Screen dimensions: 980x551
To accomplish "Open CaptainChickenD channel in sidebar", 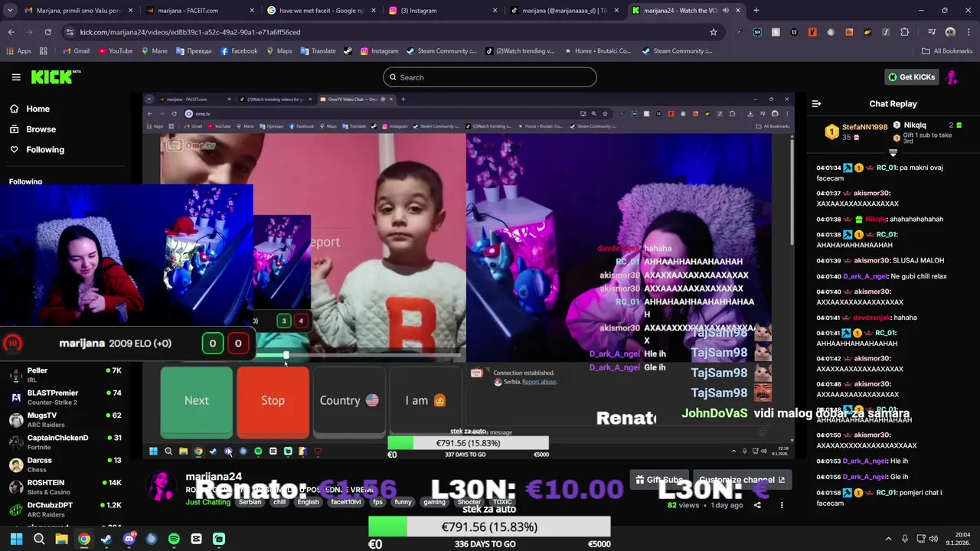I will (65, 442).
